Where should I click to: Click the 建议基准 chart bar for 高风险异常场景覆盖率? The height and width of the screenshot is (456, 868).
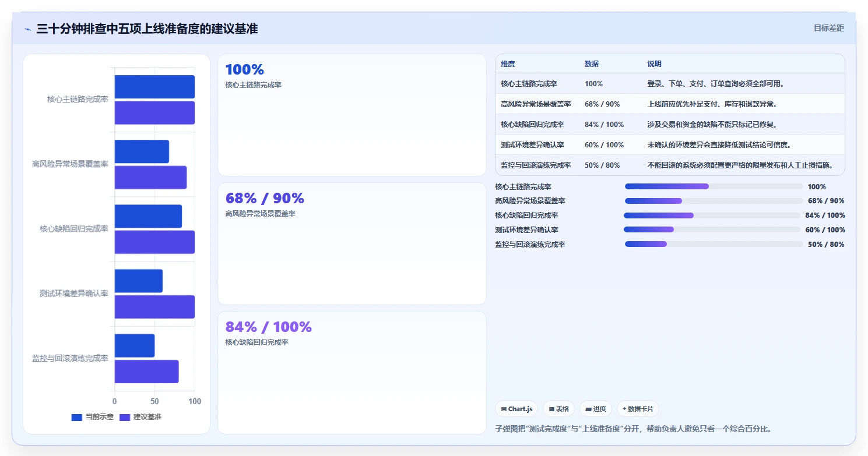click(150, 178)
